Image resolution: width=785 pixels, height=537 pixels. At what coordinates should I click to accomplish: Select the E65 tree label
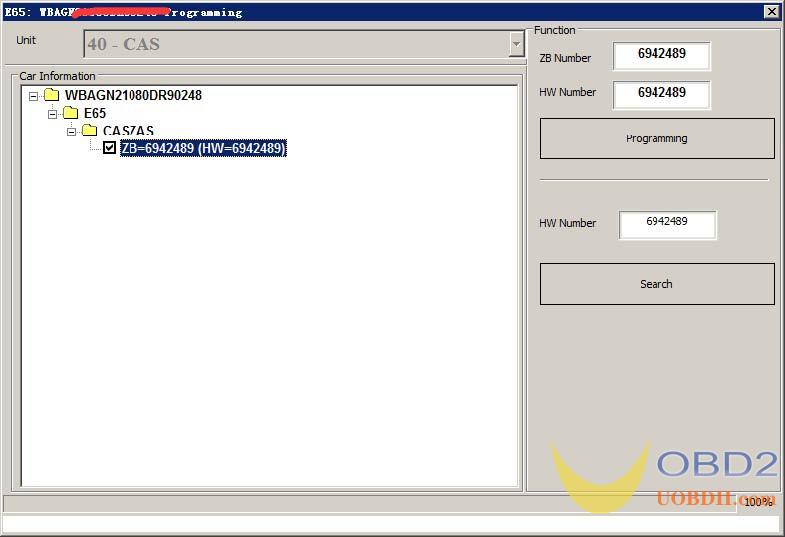tap(95, 114)
